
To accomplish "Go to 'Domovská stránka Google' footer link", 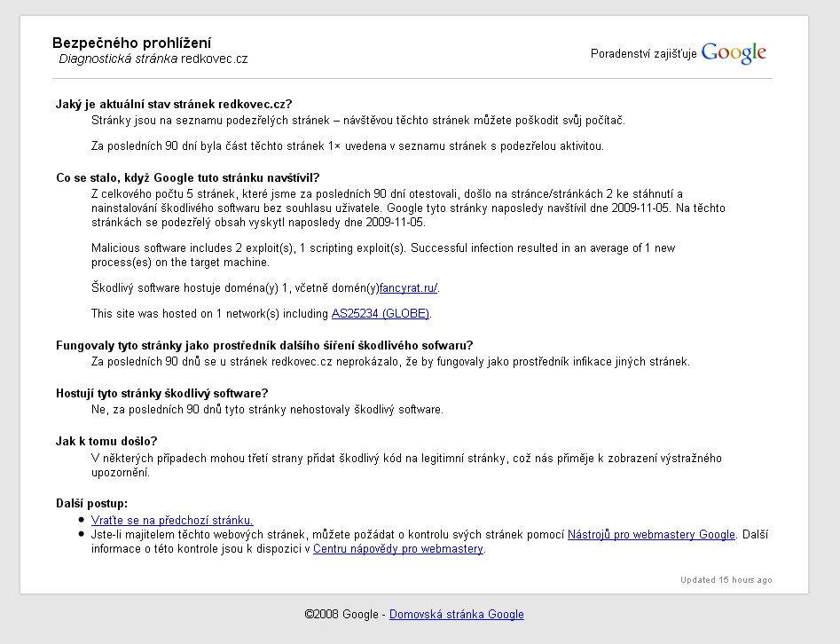I will [x=457, y=614].
